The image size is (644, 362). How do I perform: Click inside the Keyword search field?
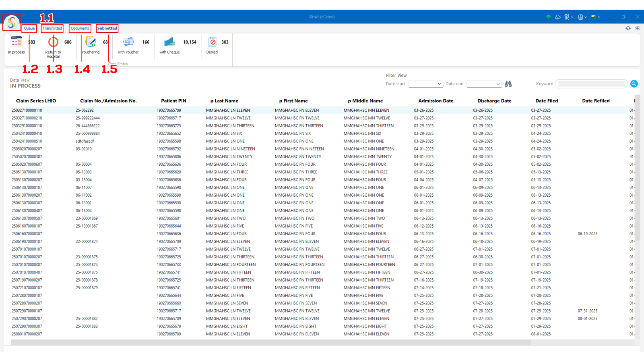591,84
